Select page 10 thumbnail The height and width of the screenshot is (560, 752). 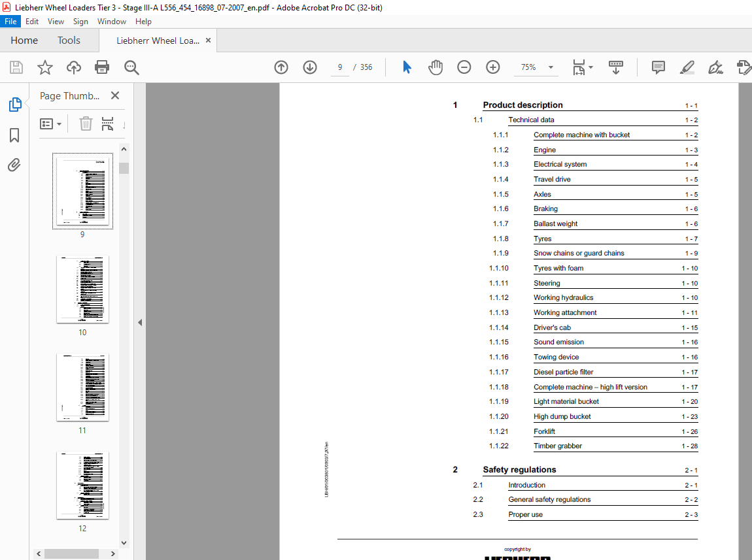[82, 289]
